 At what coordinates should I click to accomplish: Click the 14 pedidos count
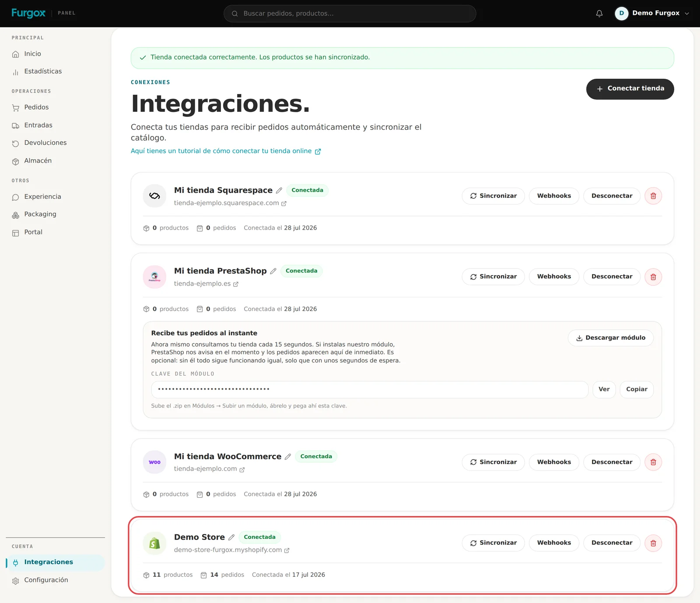(x=222, y=575)
